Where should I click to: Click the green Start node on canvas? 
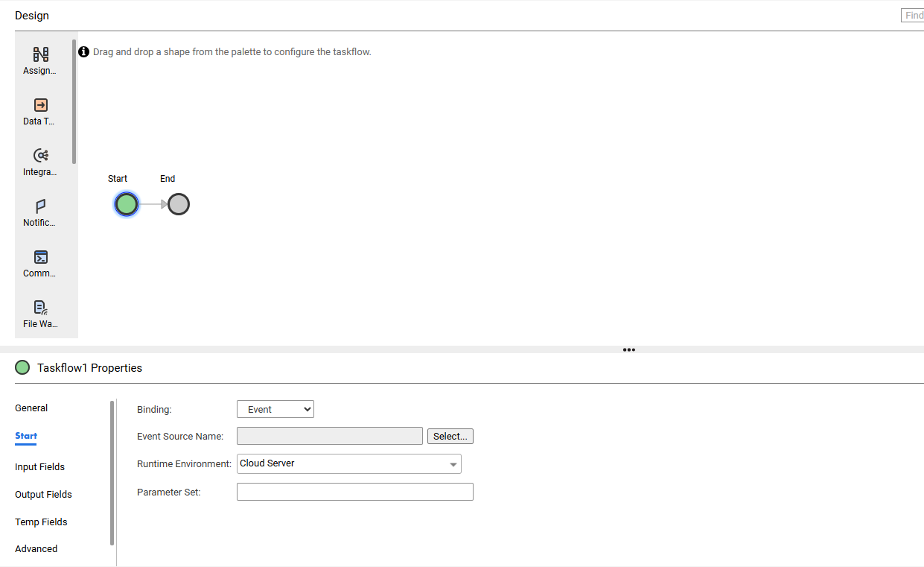pos(127,204)
